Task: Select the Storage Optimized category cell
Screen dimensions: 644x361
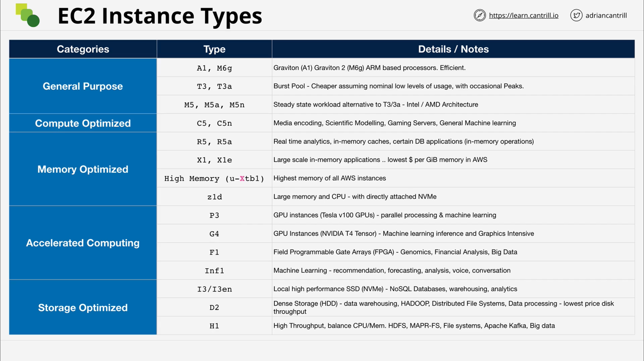Action: [83, 307]
